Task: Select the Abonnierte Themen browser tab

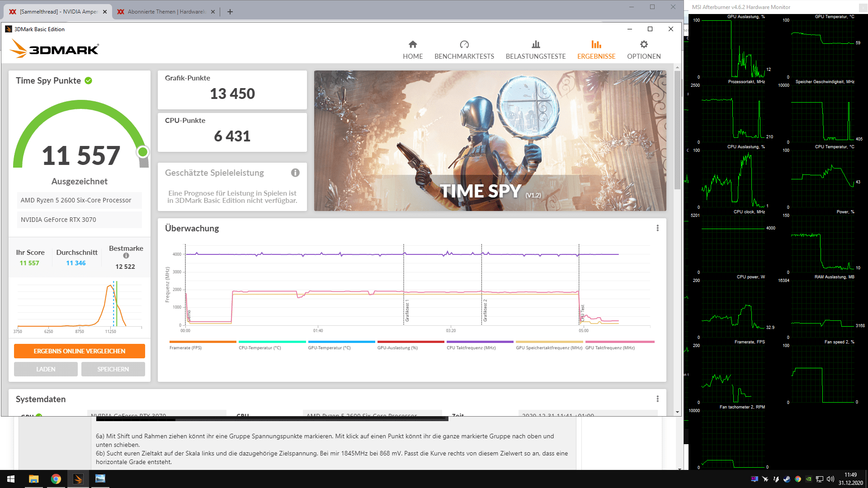Action: (x=165, y=12)
